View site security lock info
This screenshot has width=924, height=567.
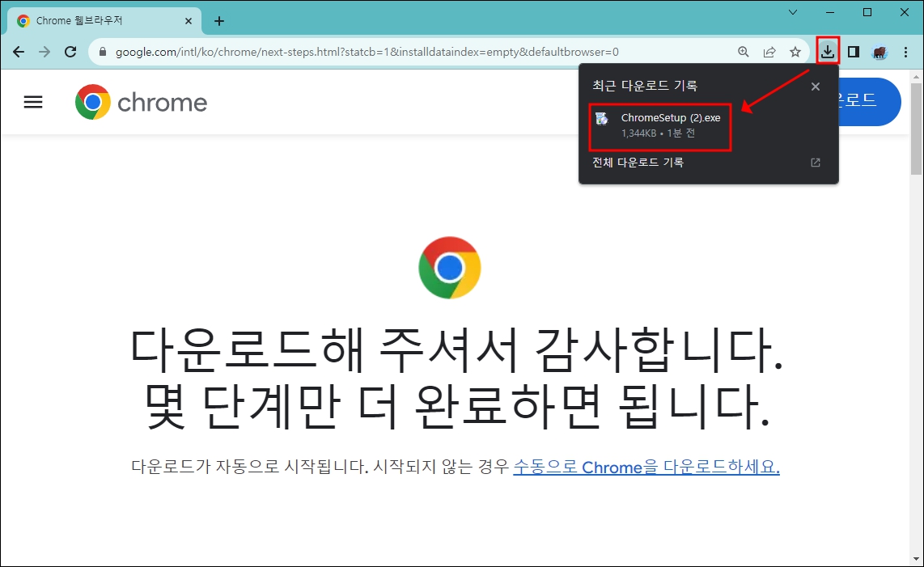(x=103, y=52)
